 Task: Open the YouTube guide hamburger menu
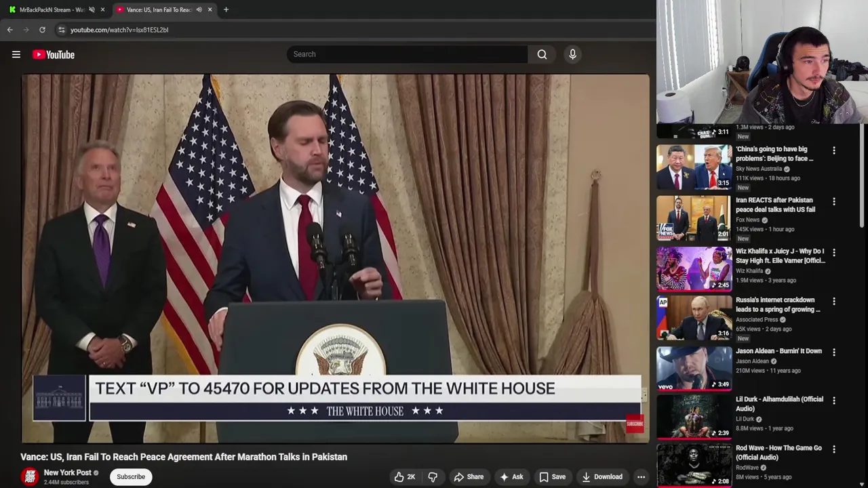point(16,55)
